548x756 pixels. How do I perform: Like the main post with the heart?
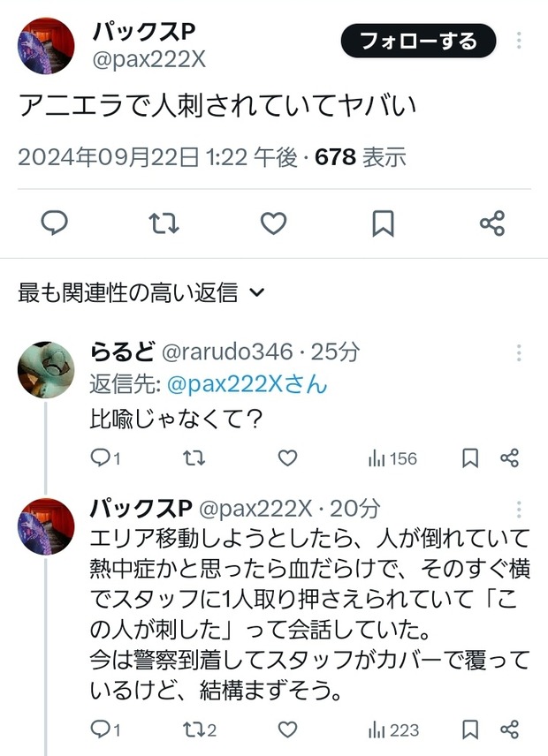click(273, 223)
